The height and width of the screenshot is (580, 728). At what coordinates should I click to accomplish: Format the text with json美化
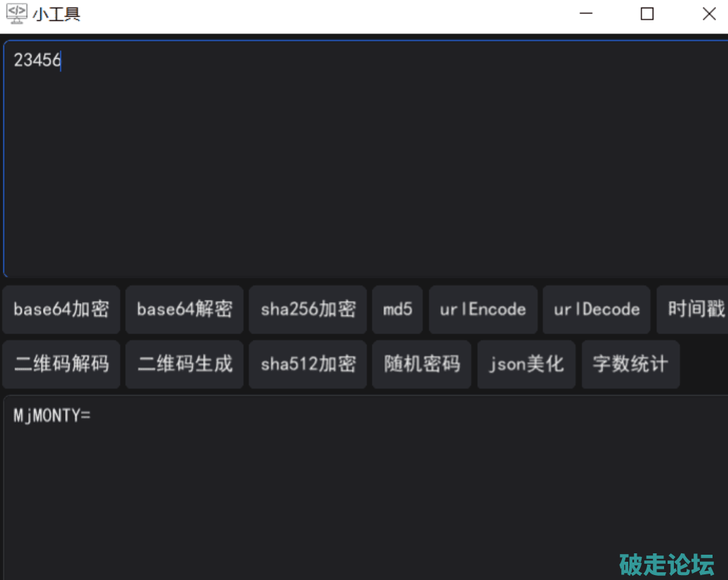click(526, 364)
